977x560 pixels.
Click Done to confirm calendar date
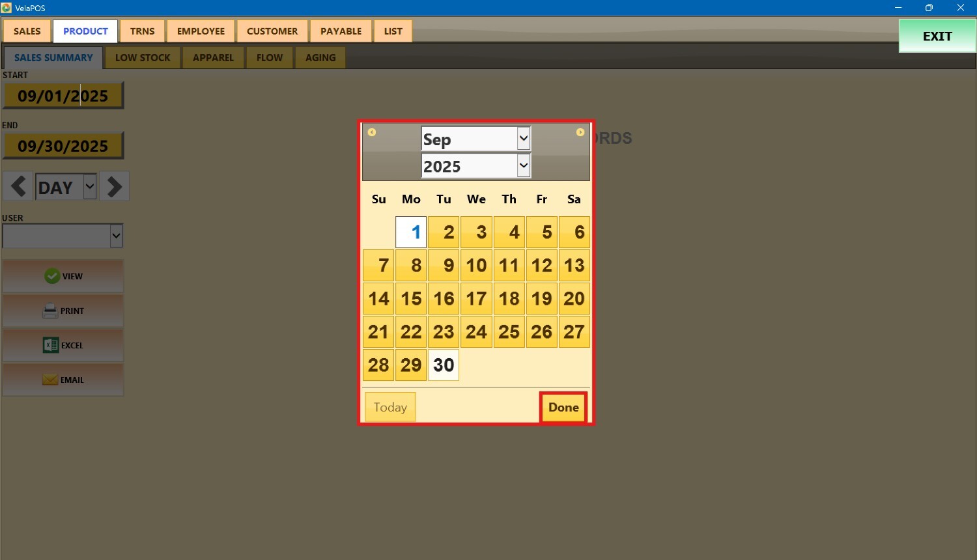pos(563,407)
